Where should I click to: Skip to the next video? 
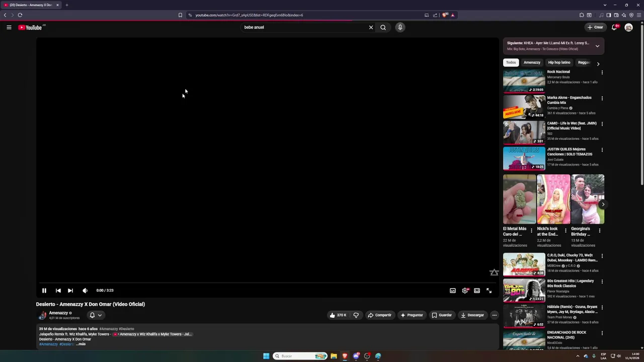70,290
